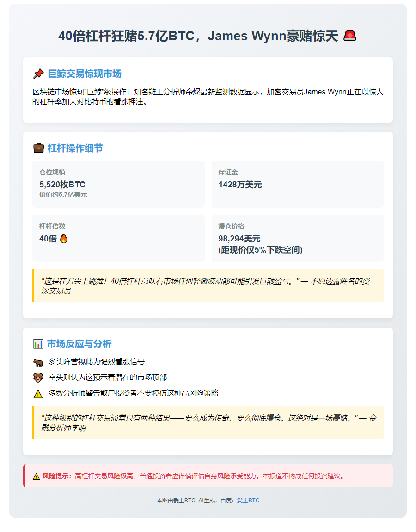416x532 pixels.
Task: Click the 风险提示 bold label
Action: [x=57, y=476]
